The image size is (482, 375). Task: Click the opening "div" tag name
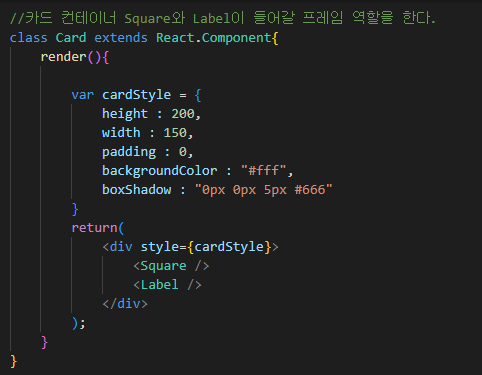121,247
